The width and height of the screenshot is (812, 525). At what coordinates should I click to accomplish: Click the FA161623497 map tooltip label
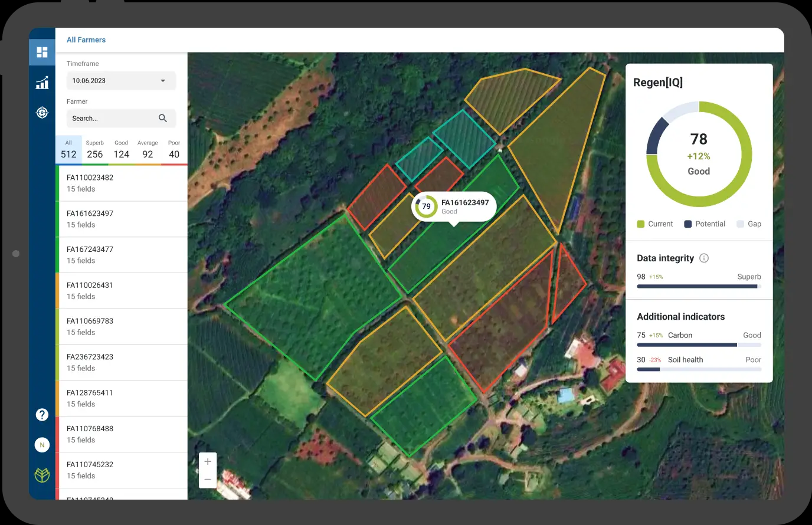pos(465,202)
